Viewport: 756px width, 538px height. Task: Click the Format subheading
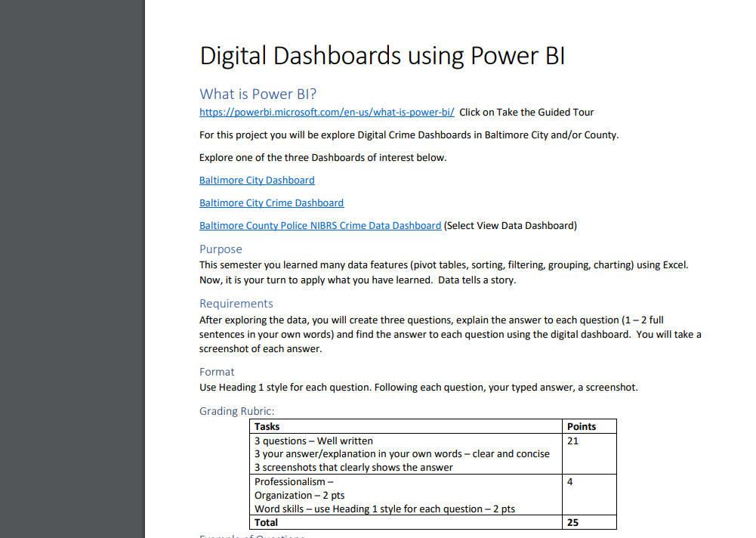click(x=217, y=372)
